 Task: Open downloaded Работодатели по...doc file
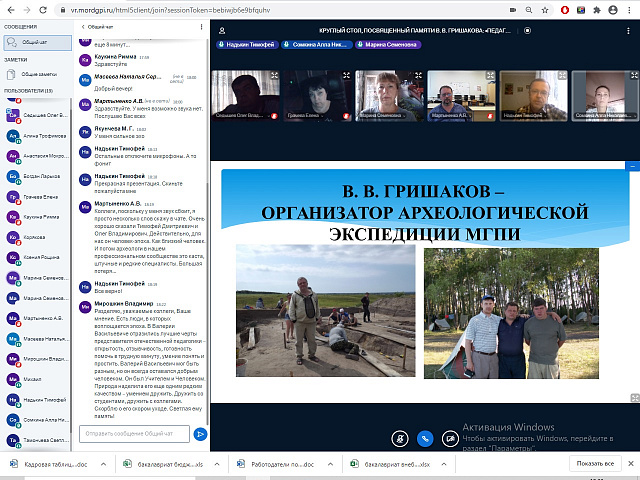coord(277,464)
